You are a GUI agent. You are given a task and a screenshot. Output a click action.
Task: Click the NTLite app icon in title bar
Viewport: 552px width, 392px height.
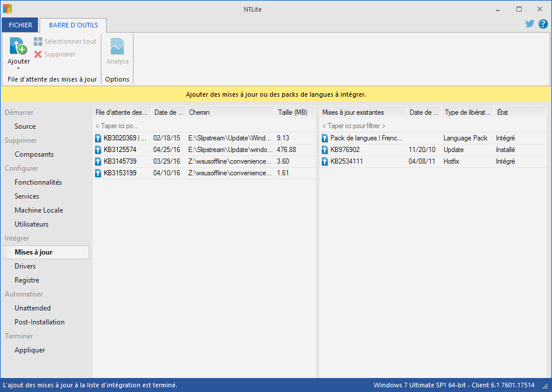[x=8, y=9]
